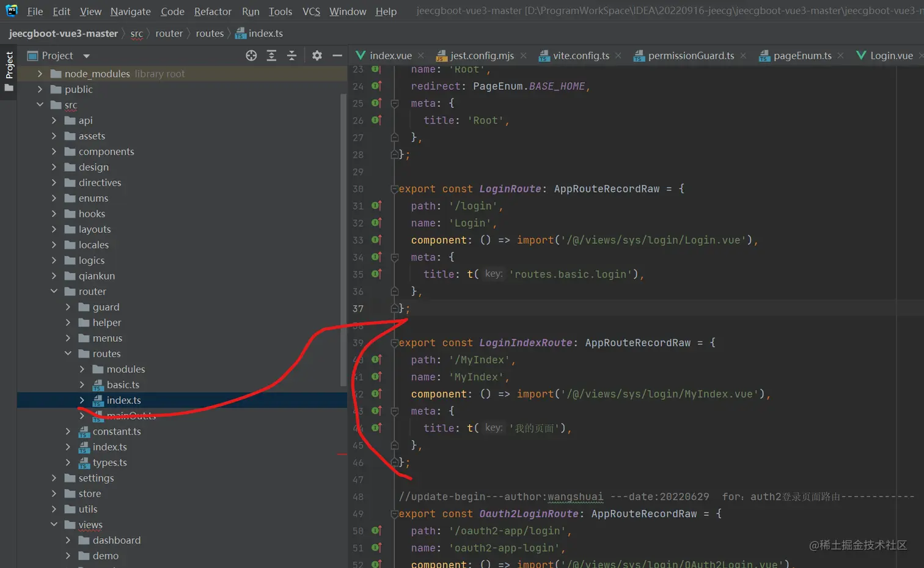
Task: Close the jest.config.mjs tab
Action: [523, 56]
